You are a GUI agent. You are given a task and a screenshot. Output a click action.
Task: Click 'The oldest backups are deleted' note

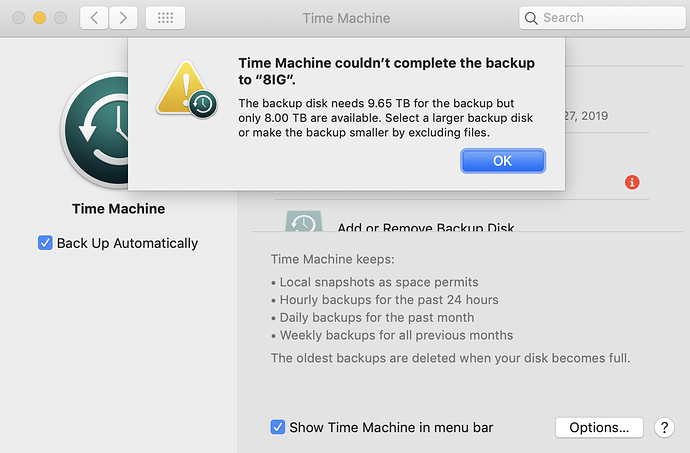(x=450, y=358)
